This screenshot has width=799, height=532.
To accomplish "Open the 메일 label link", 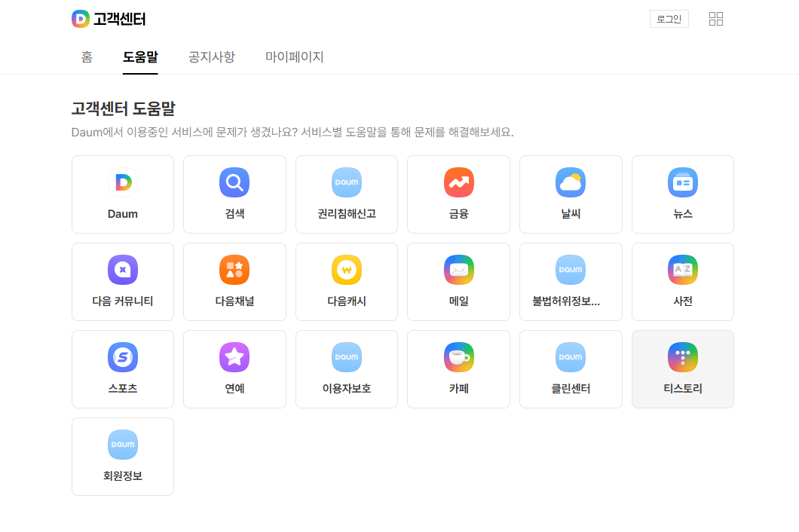I will point(458,301).
